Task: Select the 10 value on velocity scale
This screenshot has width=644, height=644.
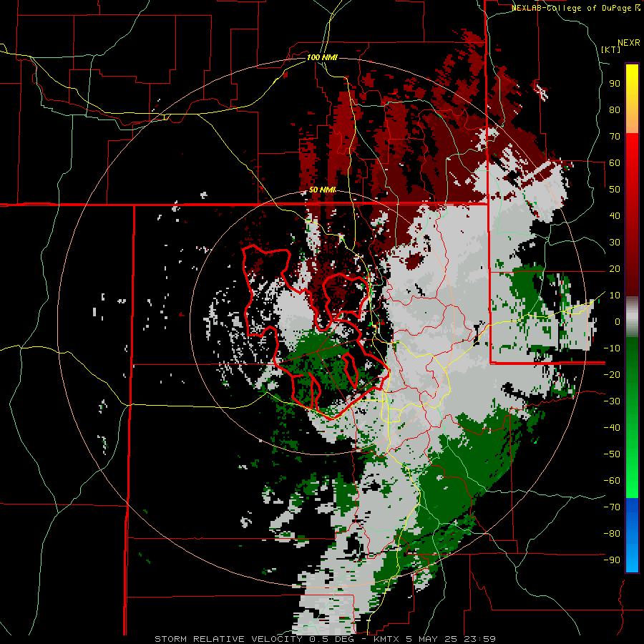Action: tap(615, 296)
